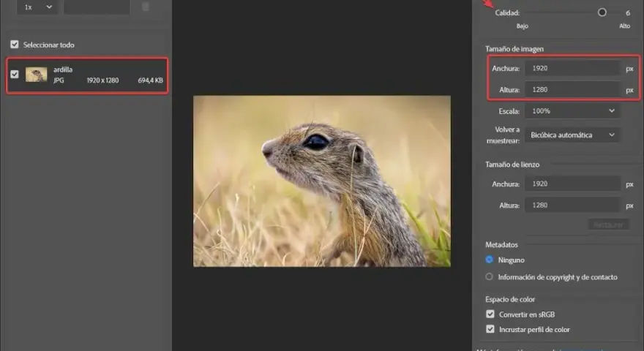Click the Tamaño de lienzo heading

point(512,165)
